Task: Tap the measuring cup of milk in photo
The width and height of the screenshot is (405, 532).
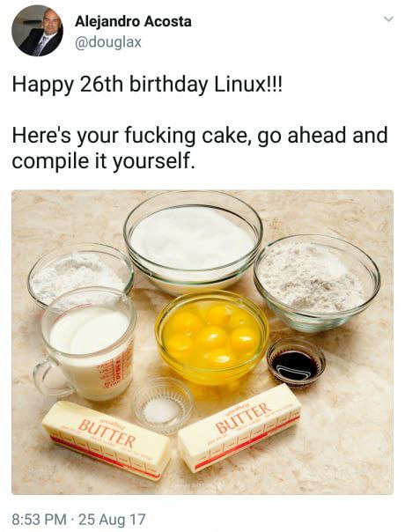Action: point(85,344)
